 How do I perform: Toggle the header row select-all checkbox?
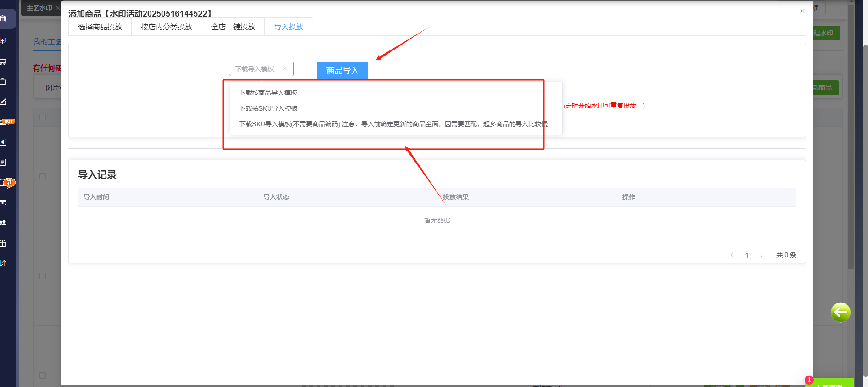pos(43,117)
